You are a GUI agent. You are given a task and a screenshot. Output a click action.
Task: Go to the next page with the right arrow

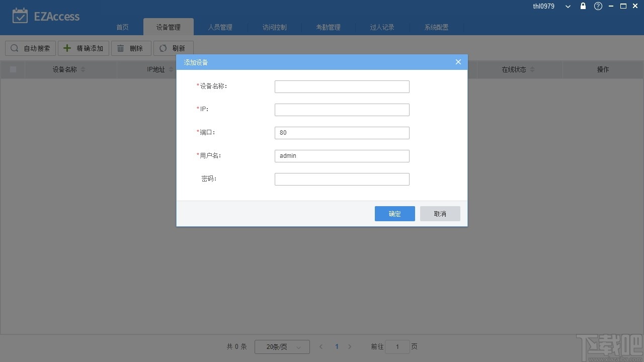(x=350, y=346)
